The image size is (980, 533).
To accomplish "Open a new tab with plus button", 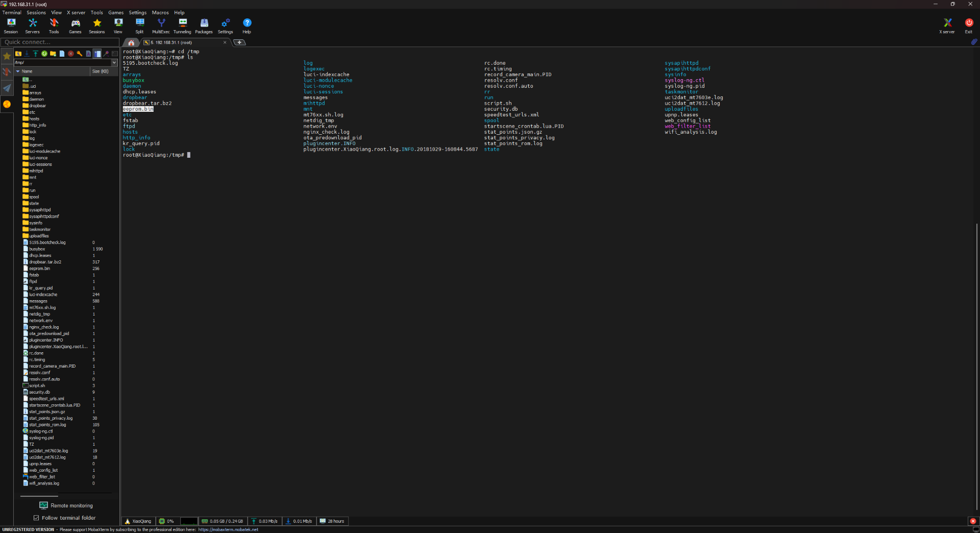I will [x=239, y=42].
